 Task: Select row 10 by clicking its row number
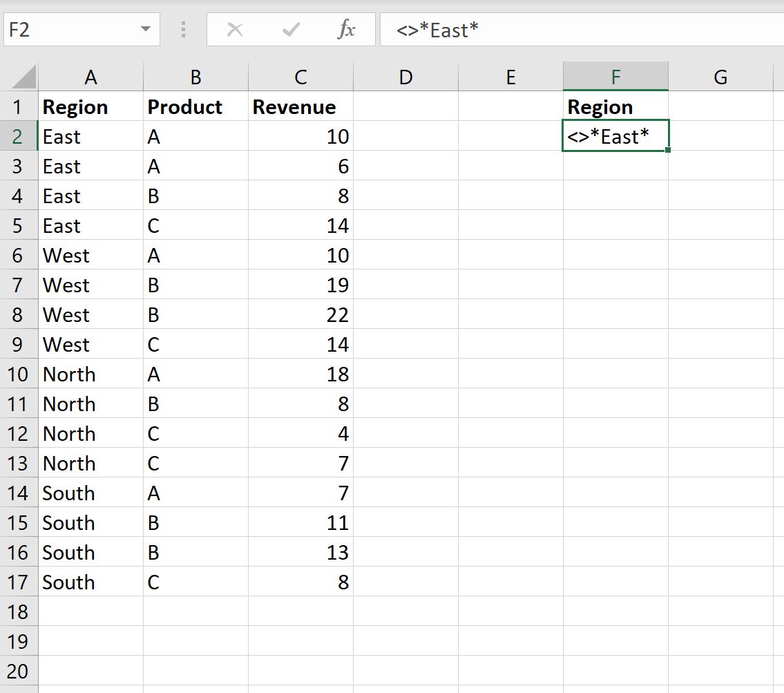click(19, 374)
